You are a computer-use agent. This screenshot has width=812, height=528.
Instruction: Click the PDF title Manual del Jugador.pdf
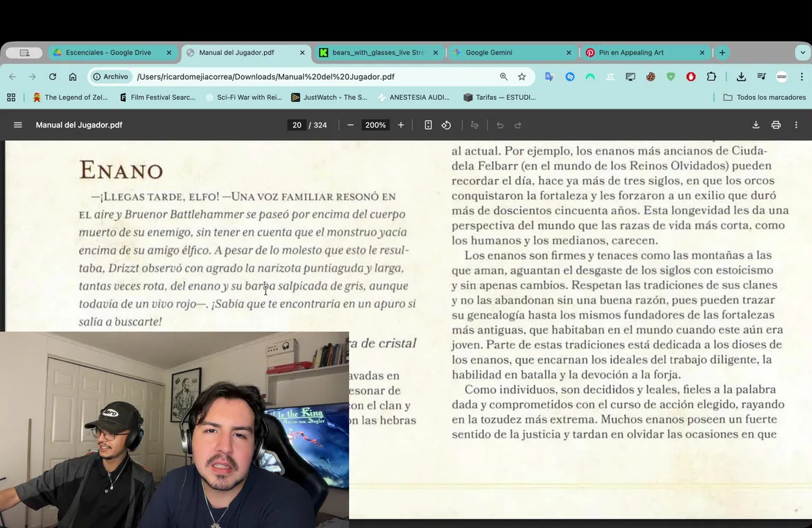coord(78,125)
